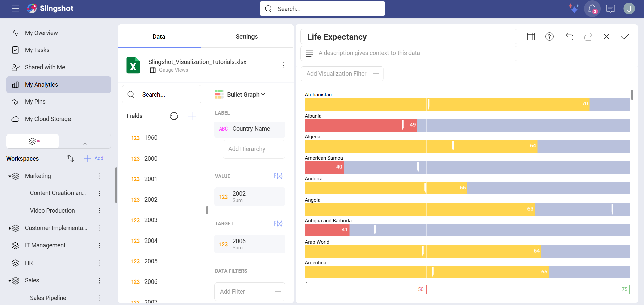Open data source options menu
This screenshot has width=644, height=305.
pyautogui.click(x=283, y=65)
